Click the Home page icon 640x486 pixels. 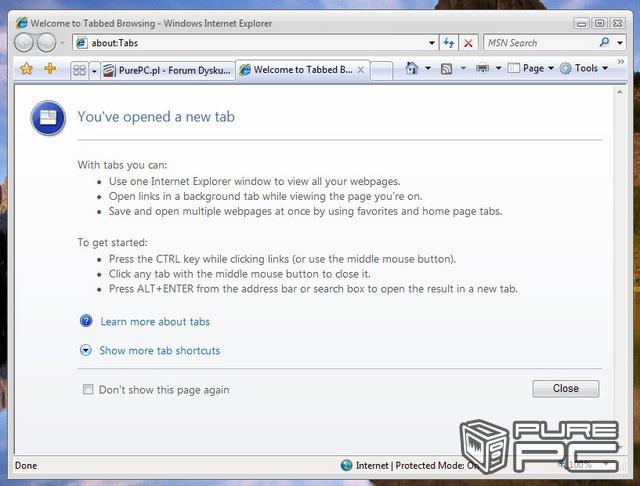(411, 69)
